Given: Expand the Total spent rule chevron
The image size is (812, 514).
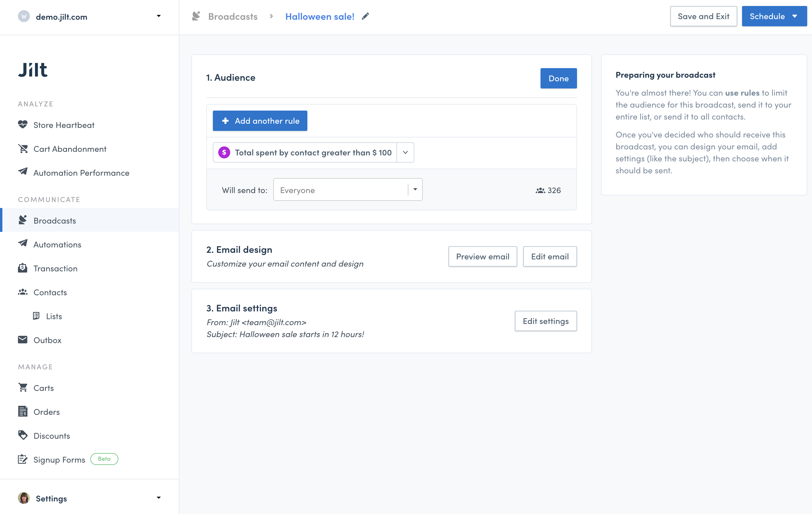Looking at the screenshot, I should click(405, 153).
